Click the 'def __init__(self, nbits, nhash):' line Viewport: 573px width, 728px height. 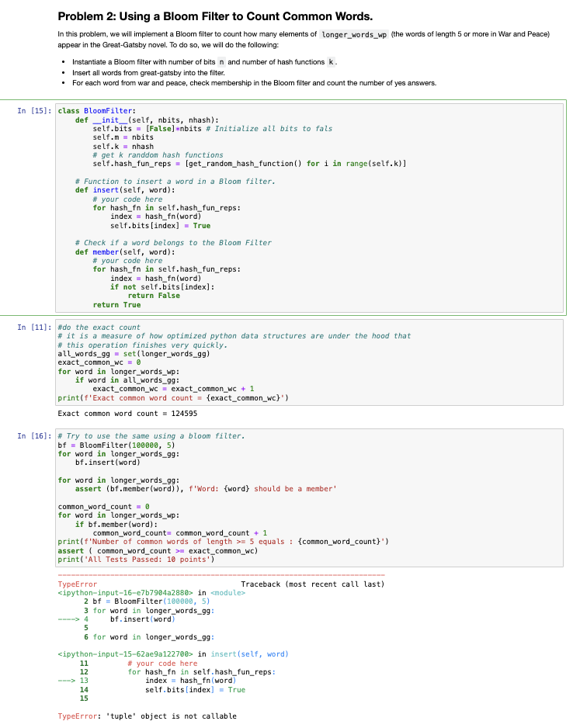point(147,120)
